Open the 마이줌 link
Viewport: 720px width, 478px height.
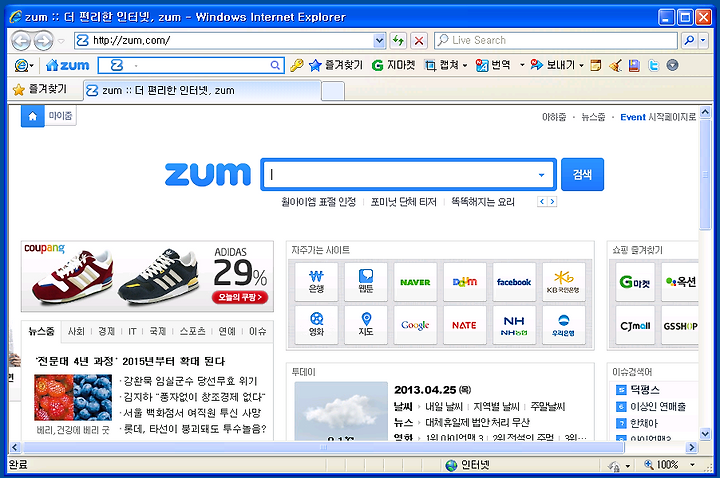pos(61,116)
